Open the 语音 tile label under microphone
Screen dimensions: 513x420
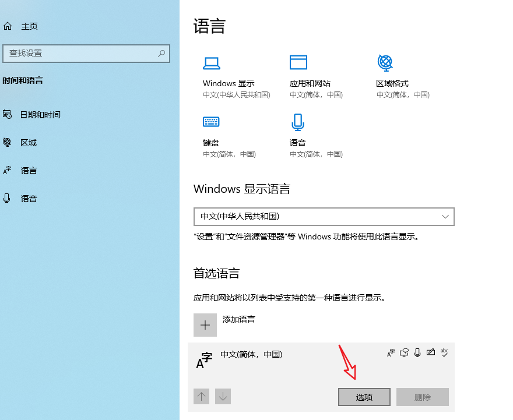(298, 143)
